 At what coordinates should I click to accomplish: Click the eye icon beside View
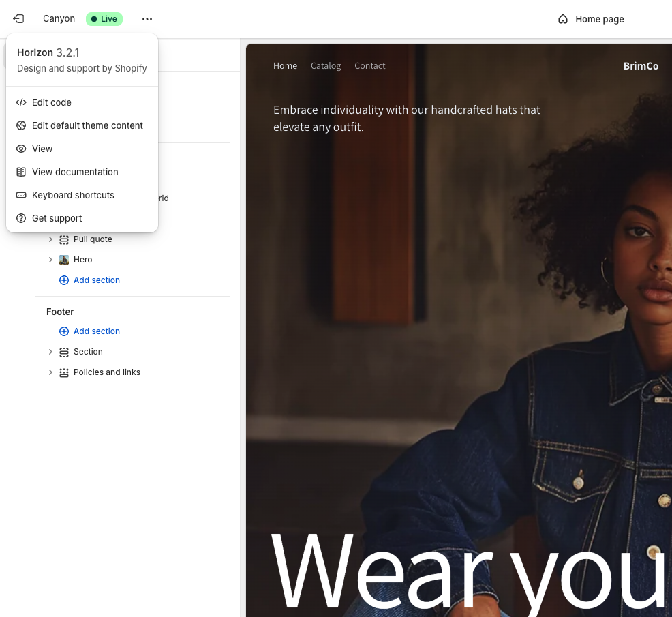pos(22,149)
